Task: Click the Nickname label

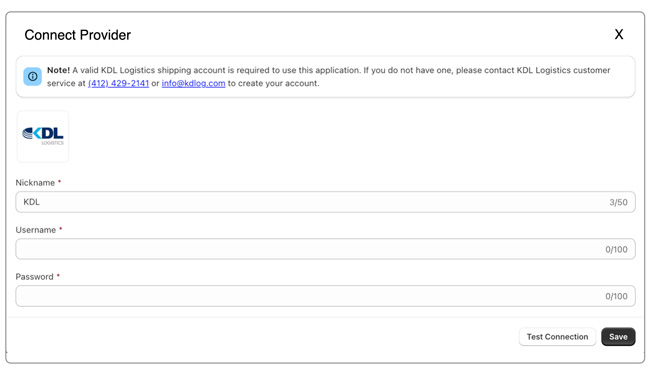Action: point(35,183)
